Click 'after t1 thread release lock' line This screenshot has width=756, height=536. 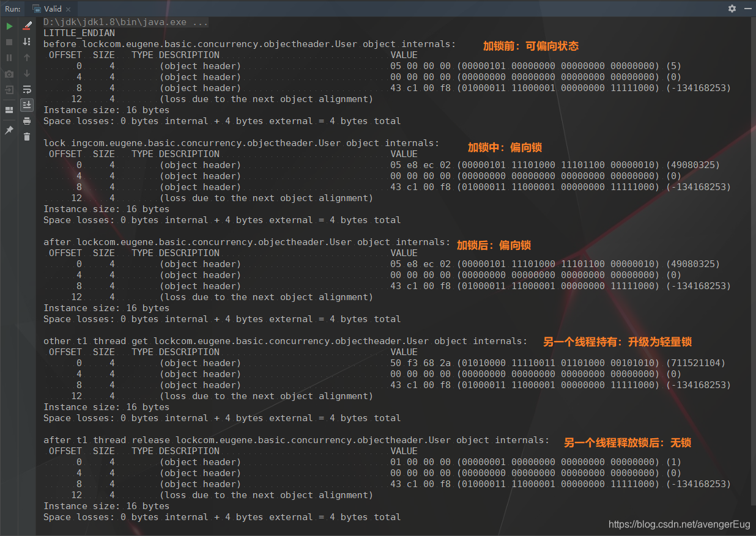tap(296, 440)
